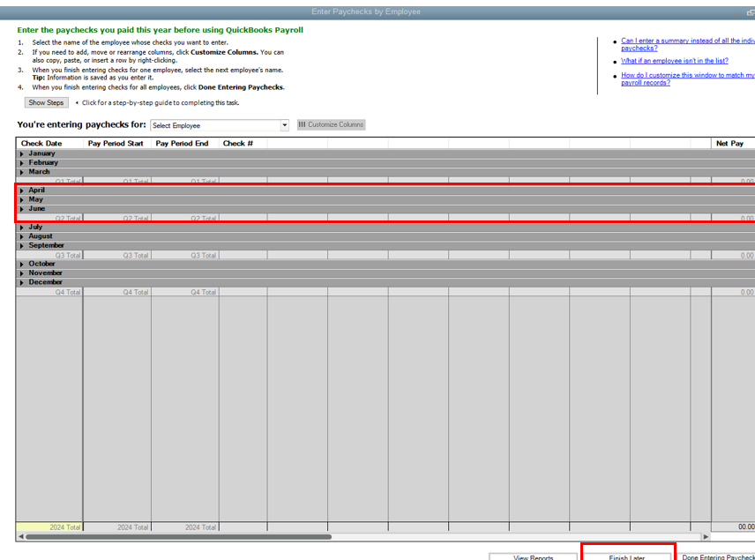Expand the July month row

click(22, 228)
